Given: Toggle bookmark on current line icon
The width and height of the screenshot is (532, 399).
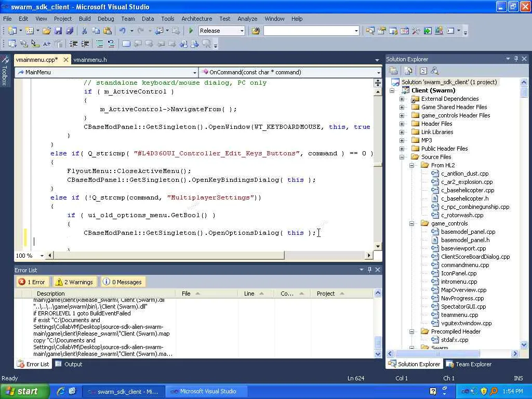Looking at the screenshot, I should (x=126, y=44).
